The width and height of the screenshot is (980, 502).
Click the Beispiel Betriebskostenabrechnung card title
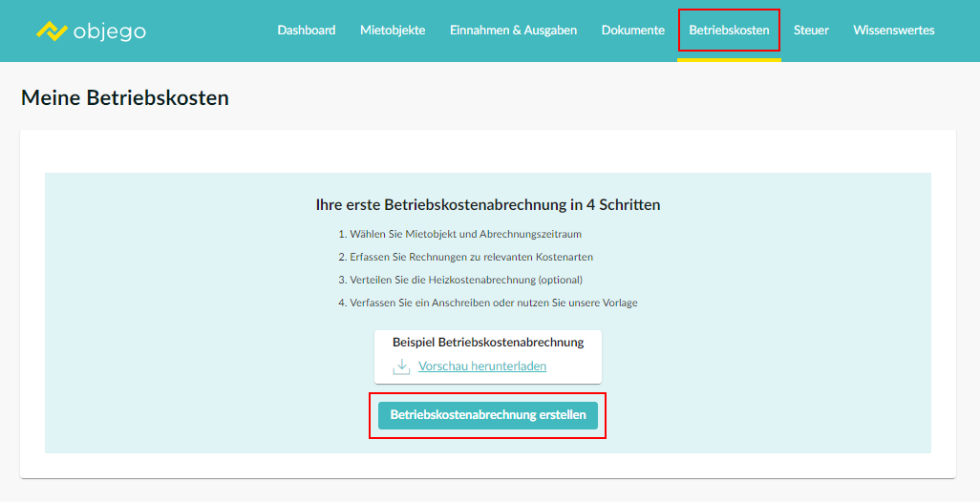(487, 342)
